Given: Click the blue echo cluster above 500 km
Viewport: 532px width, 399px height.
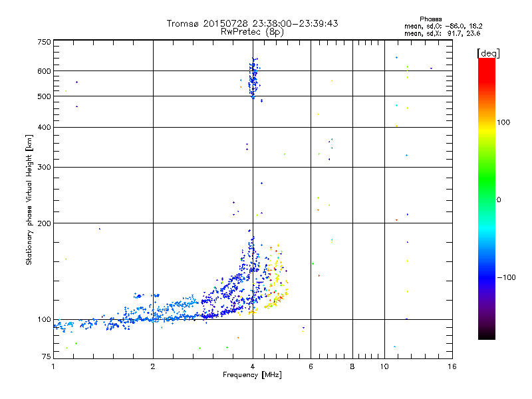Looking at the screenshot, I should 253,78.
